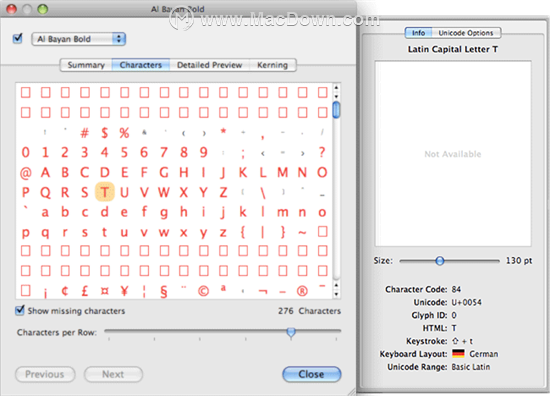Viewport: 550px width, 396px height.
Task: Select the capital A glyph
Action: tap(45, 173)
